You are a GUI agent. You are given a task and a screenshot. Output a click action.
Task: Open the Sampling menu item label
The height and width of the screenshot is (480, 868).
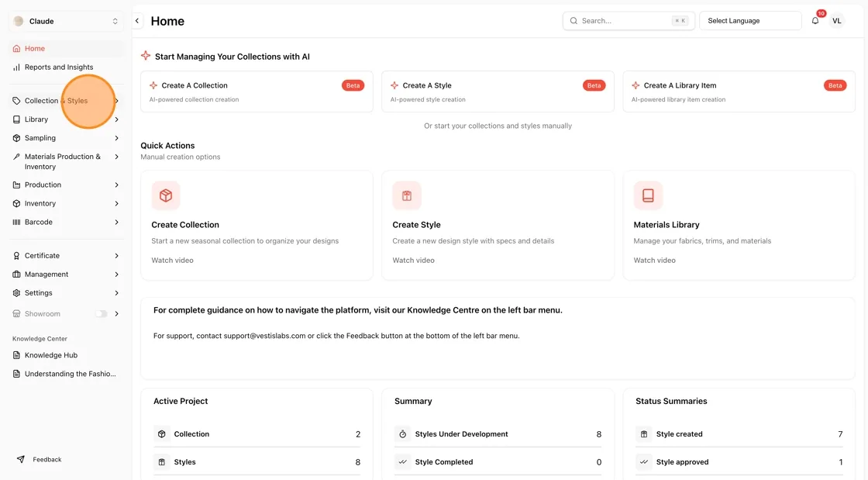[x=40, y=138]
